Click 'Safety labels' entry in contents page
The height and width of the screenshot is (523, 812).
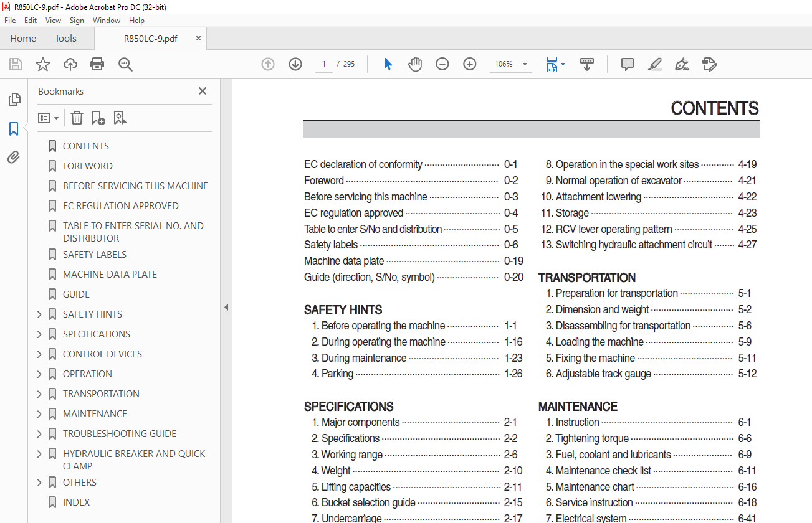[x=331, y=245]
